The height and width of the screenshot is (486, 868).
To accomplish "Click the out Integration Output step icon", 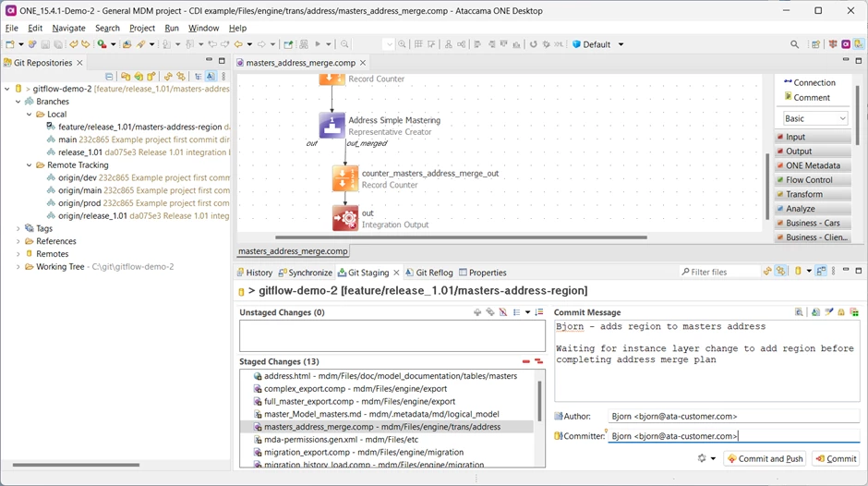I will (345, 218).
